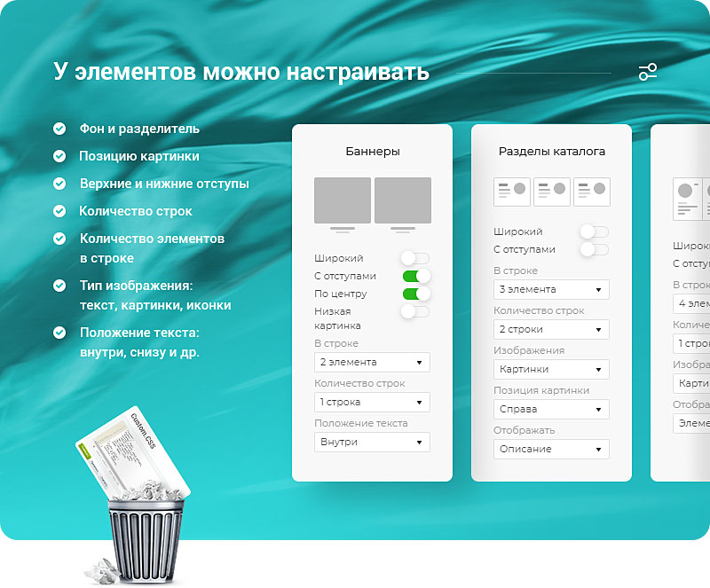Click the filter sliders icon top right
This screenshot has height=588, width=710.
tap(649, 71)
